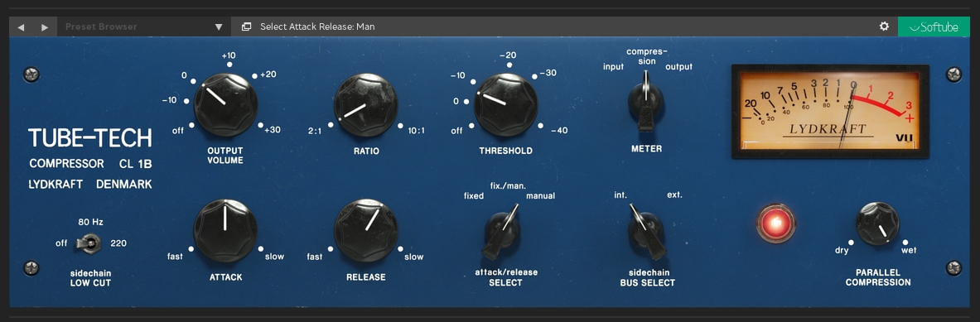
Task: Click the Release knob
Action: tap(365, 230)
